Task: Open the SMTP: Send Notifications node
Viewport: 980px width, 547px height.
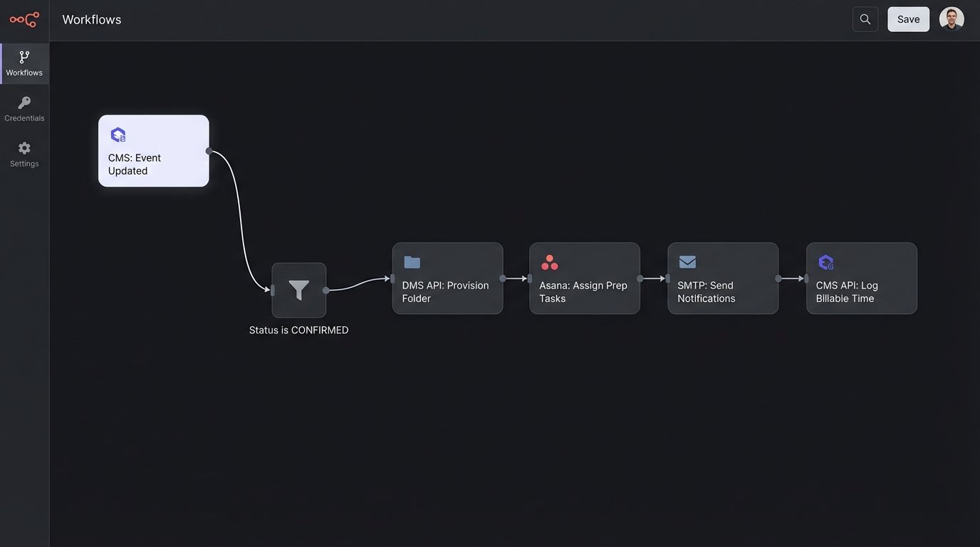Action: pyautogui.click(x=723, y=278)
